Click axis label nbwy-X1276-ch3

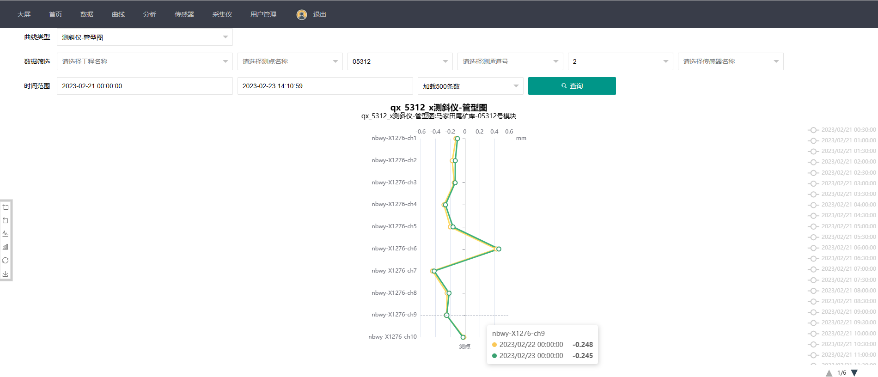coord(394,182)
